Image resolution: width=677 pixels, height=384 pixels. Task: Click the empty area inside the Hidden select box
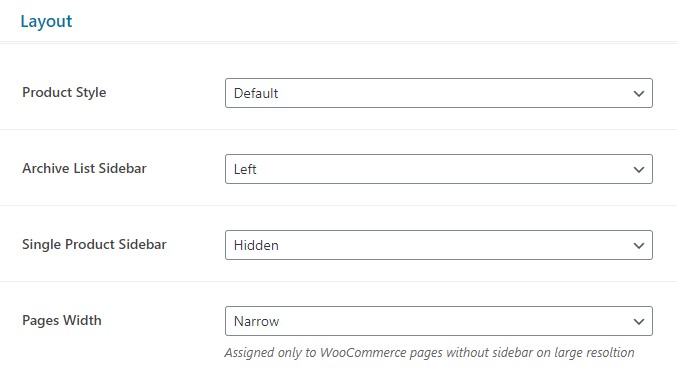tap(453, 245)
